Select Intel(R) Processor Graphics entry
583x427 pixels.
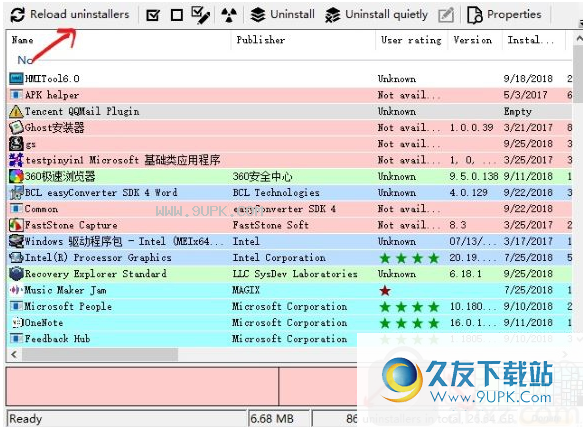coord(289,257)
